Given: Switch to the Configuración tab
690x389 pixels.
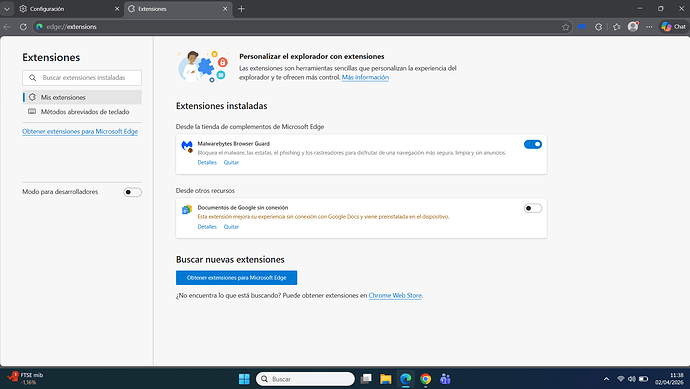Looking at the screenshot, I should [x=69, y=9].
